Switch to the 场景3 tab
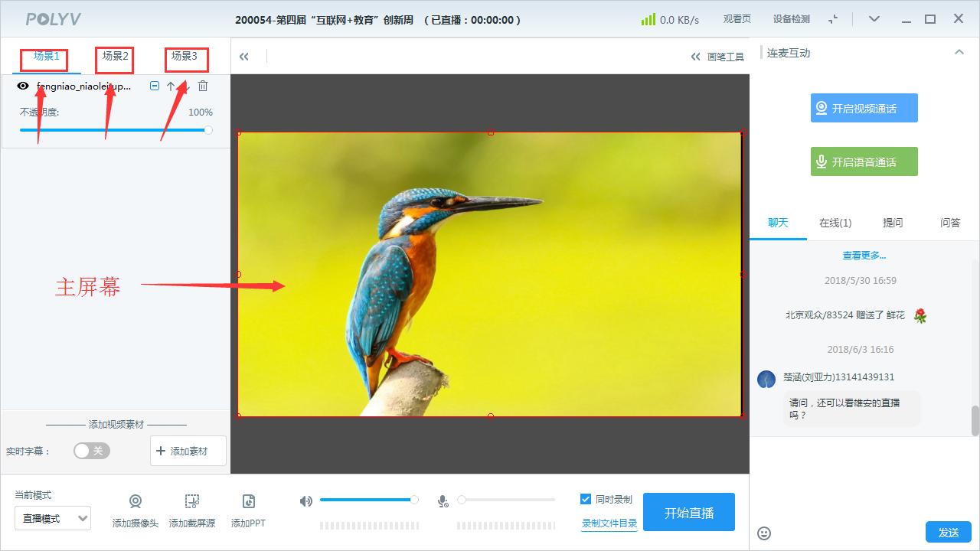The image size is (980, 551). pos(185,56)
